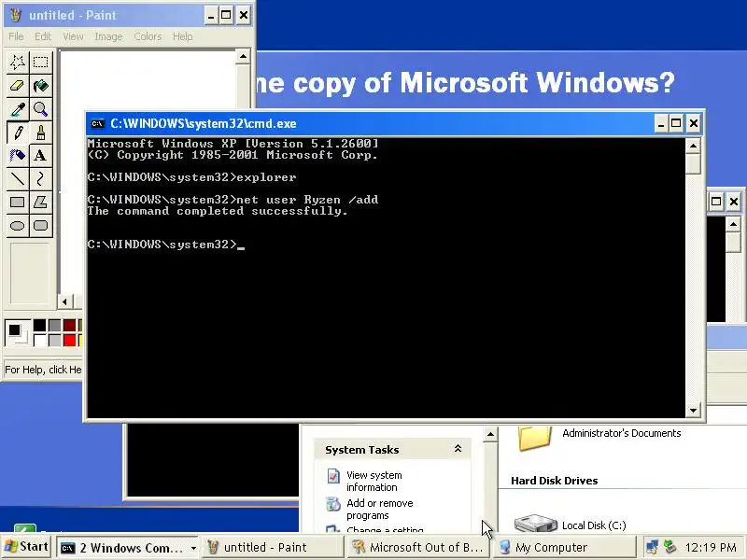The image size is (747, 560).
Task: Click 'For Help, click He' in Paint status bar
Action: 43,370
